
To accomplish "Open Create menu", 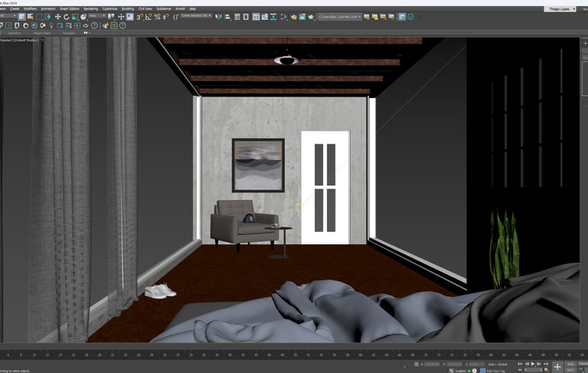I will click(x=15, y=8).
